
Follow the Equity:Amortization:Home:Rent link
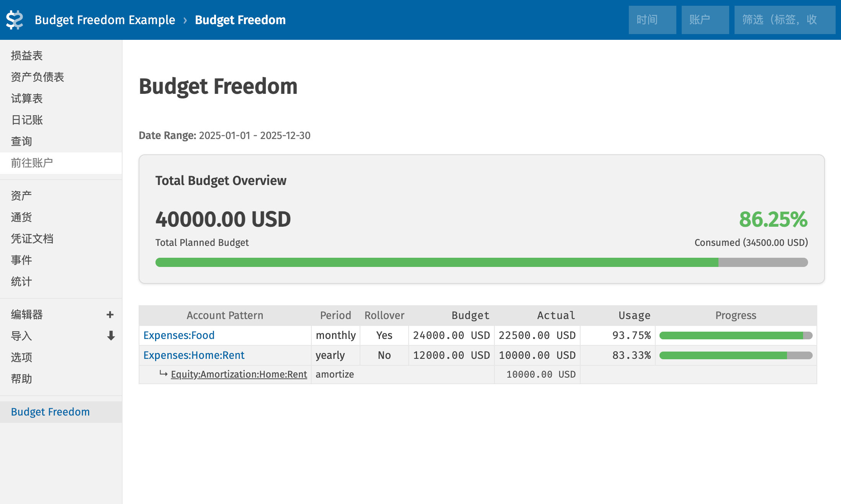239,375
